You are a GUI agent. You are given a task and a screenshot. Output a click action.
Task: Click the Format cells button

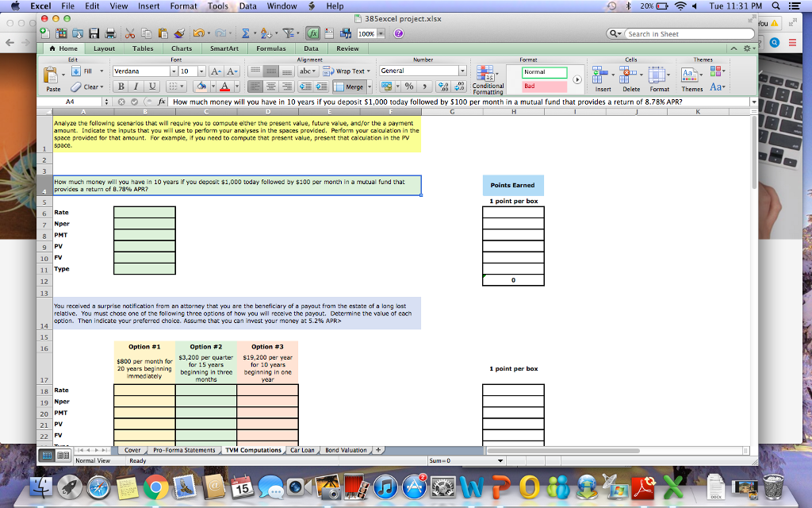coord(659,79)
